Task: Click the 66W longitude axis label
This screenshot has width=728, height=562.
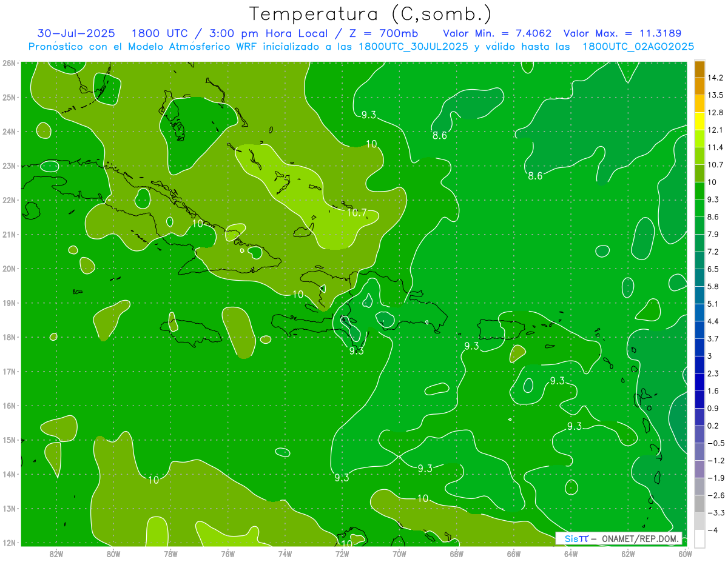Action: [x=514, y=554]
